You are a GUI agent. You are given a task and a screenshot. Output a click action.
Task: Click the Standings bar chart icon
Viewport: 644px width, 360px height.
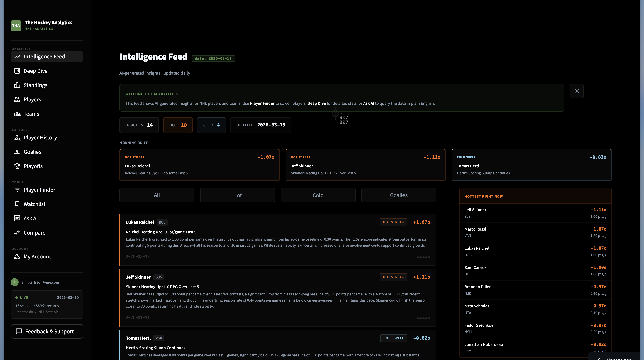point(17,85)
